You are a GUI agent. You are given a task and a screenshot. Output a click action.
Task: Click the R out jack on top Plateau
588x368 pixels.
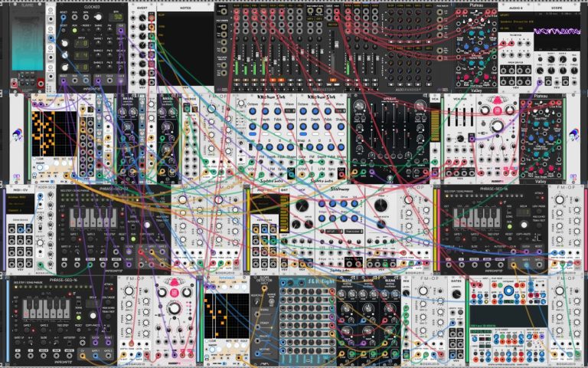494,11
